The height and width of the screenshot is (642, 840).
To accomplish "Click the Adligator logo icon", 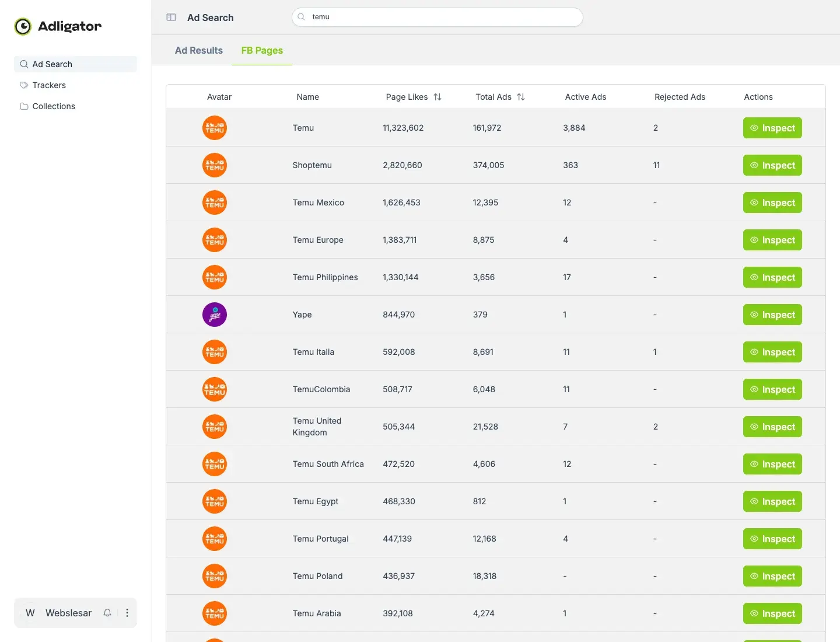I will point(23,26).
